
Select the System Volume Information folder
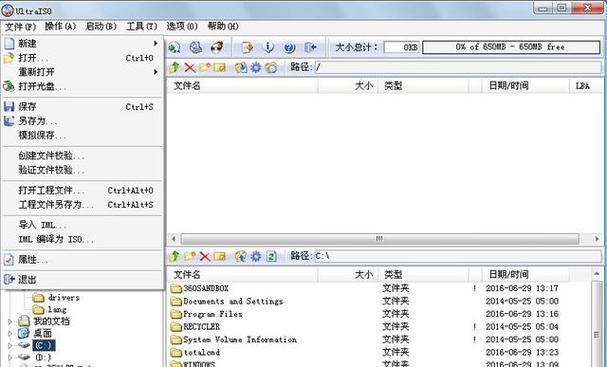pos(234,340)
